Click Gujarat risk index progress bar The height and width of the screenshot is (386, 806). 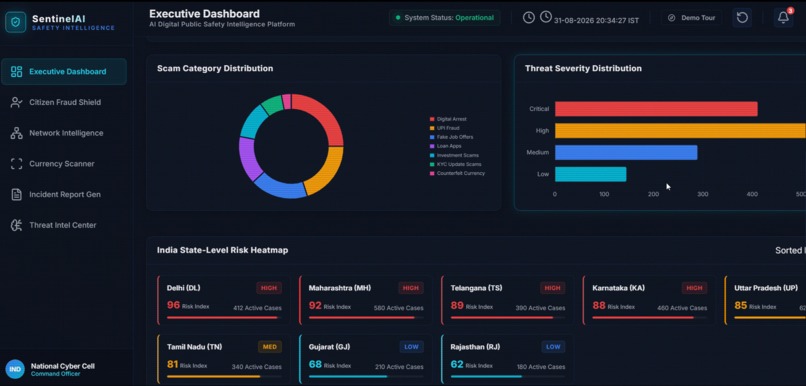click(366, 376)
